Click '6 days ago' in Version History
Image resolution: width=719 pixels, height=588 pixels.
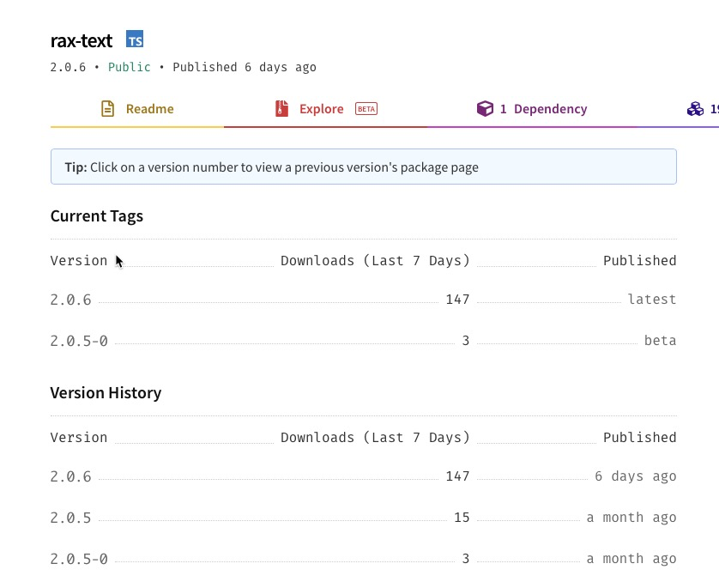point(636,476)
